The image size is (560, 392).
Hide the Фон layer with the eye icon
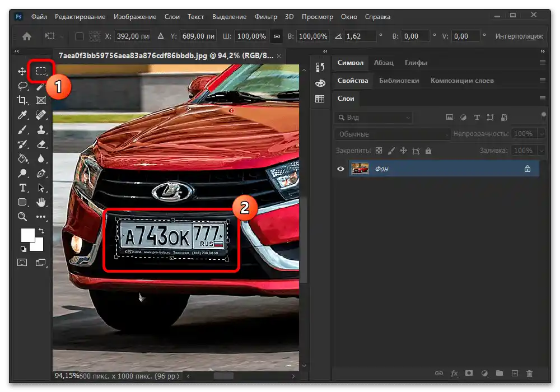coord(340,169)
